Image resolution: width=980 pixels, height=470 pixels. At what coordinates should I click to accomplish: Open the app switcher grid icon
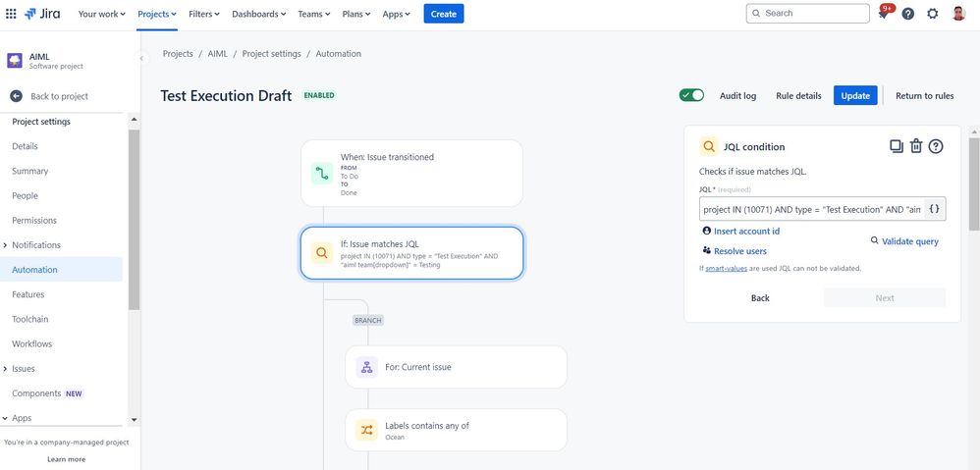pos(11,13)
